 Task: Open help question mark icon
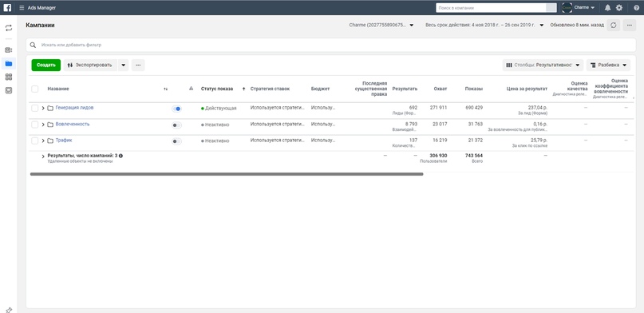637,7
